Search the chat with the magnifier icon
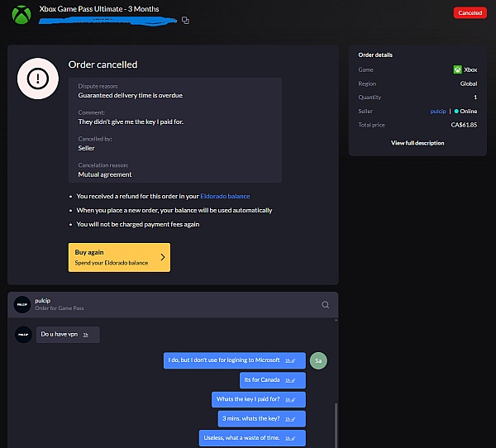The width and height of the screenshot is (496, 448). point(325,305)
